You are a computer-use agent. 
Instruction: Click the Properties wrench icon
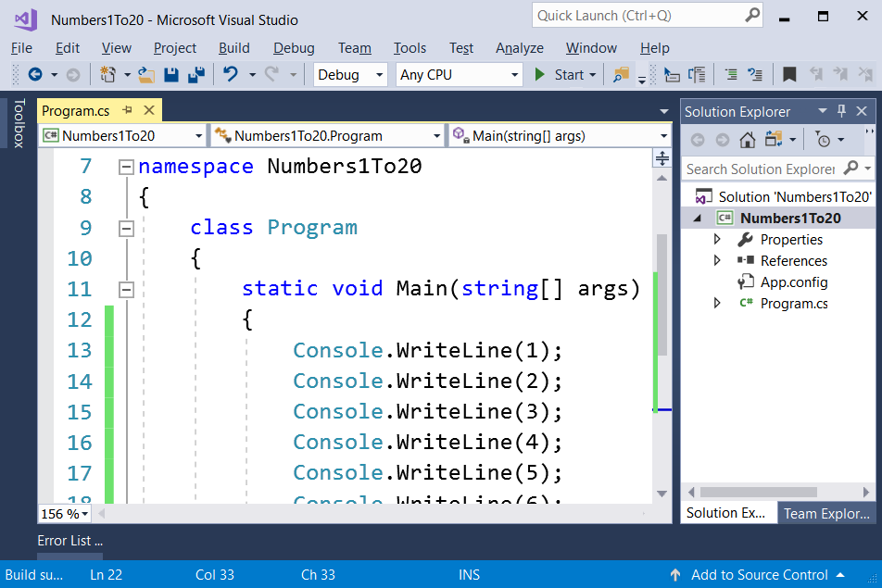745,240
